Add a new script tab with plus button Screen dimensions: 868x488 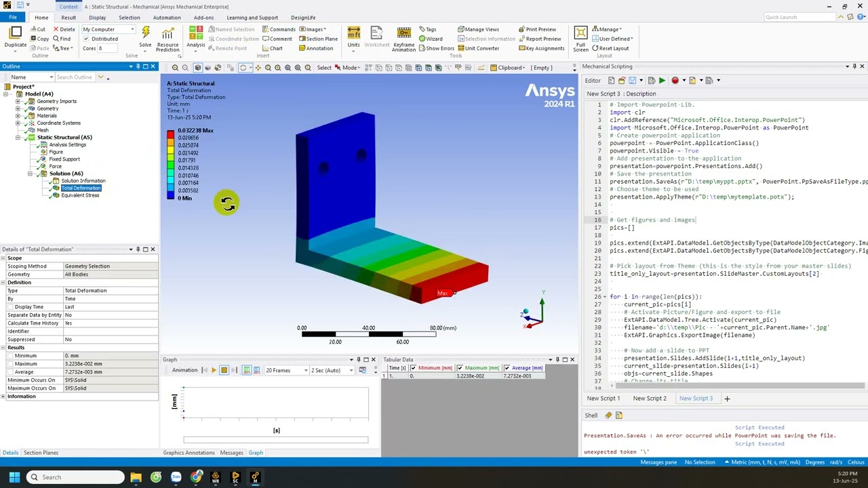click(727, 399)
